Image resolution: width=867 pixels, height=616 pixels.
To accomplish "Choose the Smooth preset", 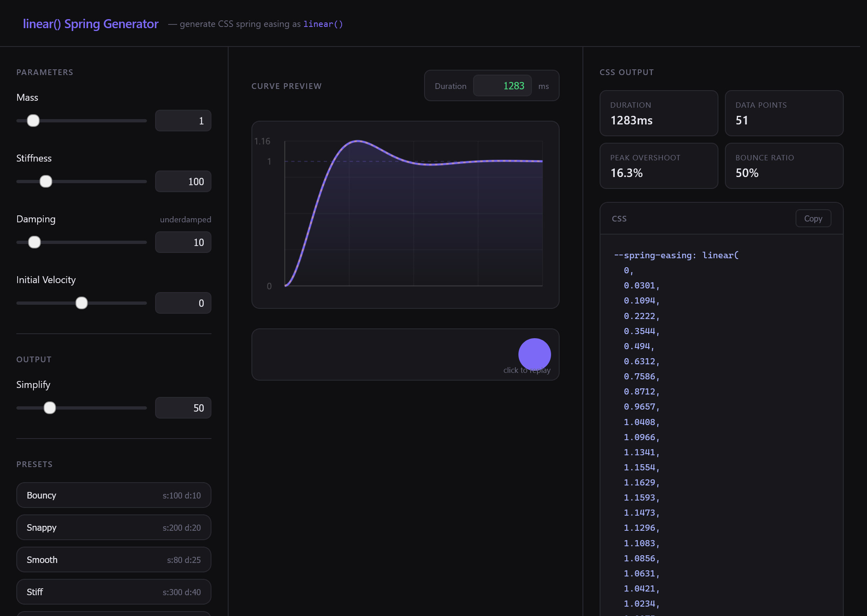I will click(x=113, y=560).
